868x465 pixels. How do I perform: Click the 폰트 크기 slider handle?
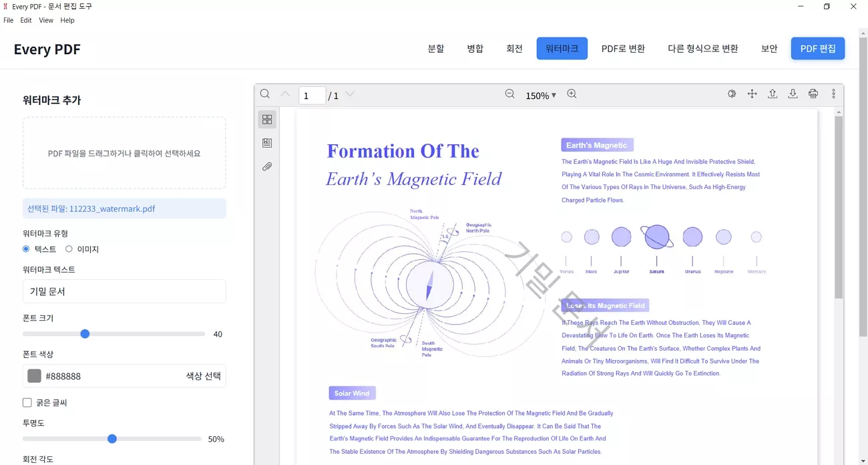85,333
